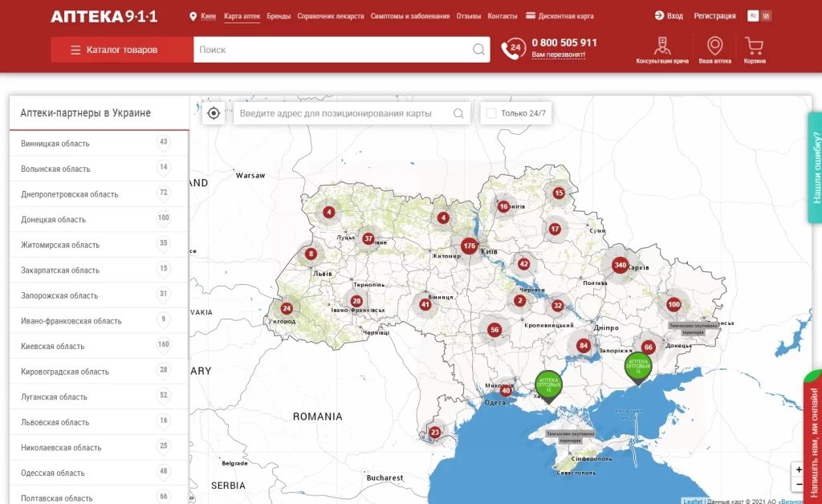This screenshot has width=822, height=504.
Task: Click the locate-me crosshair icon on map
Action: 214,113
